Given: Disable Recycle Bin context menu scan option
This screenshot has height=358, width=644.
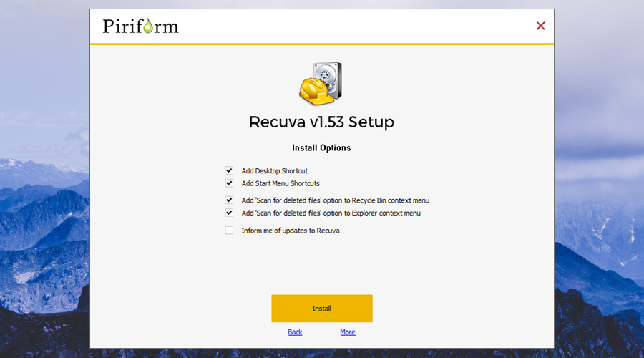Looking at the screenshot, I should pyautogui.click(x=229, y=200).
